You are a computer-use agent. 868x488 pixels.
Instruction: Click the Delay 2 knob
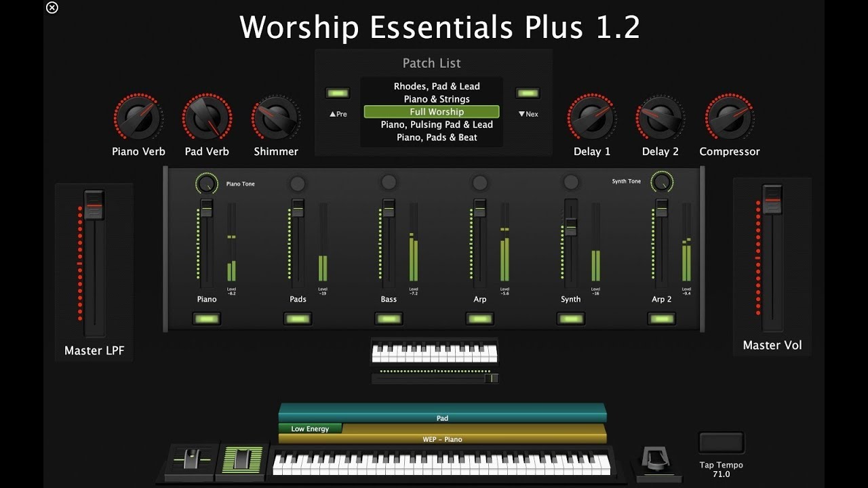[660, 118]
